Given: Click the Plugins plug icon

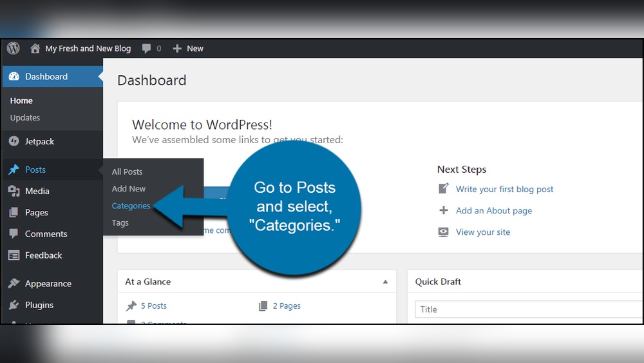Looking at the screenshot, I should click(x=14, y=304).
